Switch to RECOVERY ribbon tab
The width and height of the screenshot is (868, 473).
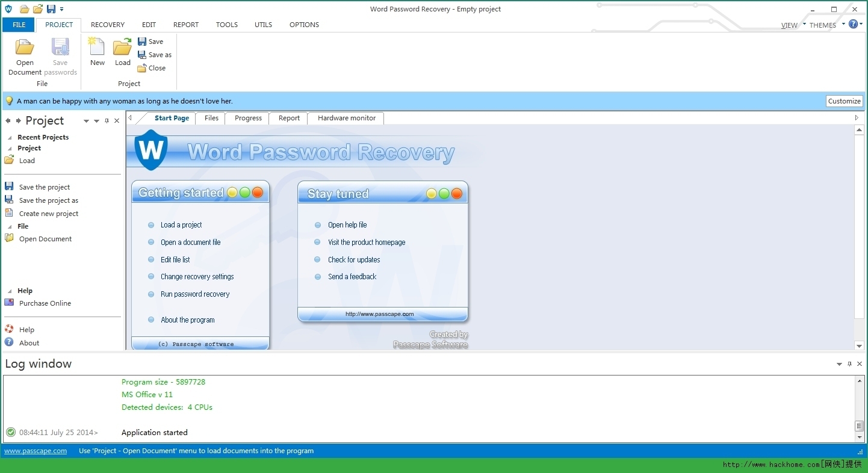(x=108, y=25)
